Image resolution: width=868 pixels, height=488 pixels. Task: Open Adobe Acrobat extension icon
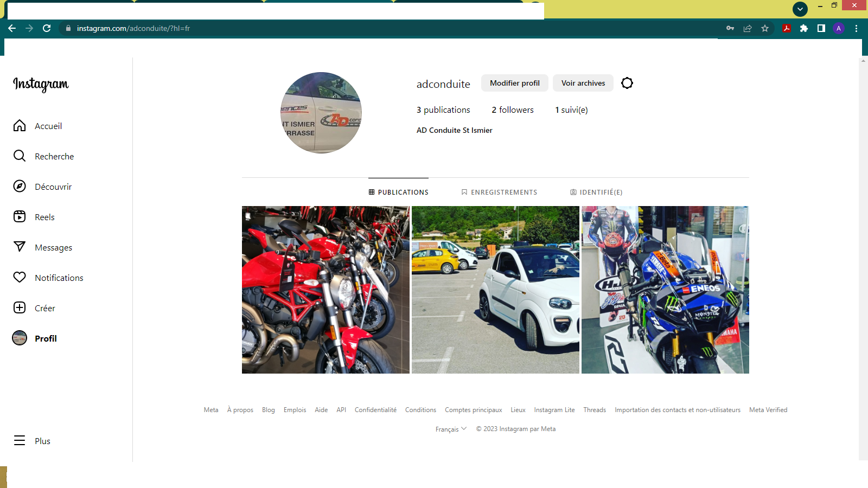[787, 28]
